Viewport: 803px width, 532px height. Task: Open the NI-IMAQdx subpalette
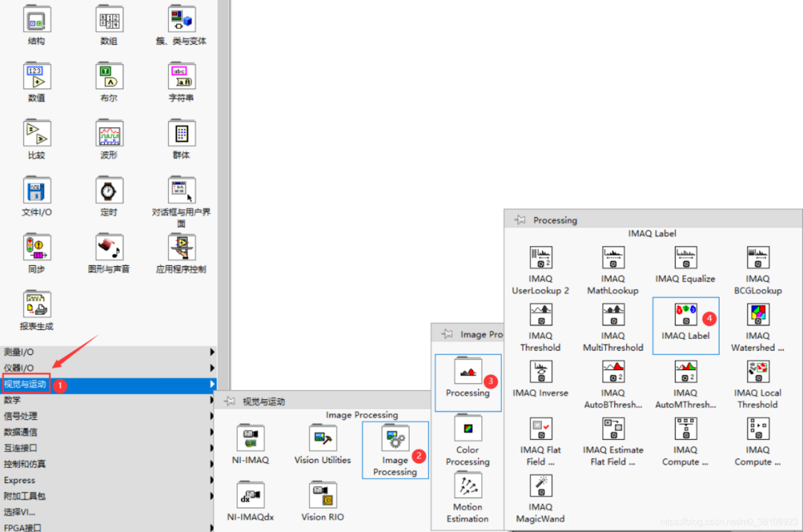click(x=251, y=495)
